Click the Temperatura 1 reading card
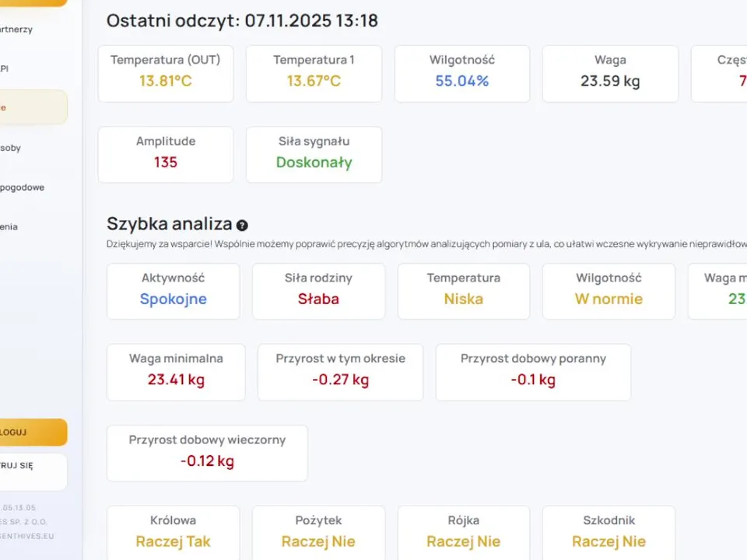 pyautogui.click(x=314, y=74)
